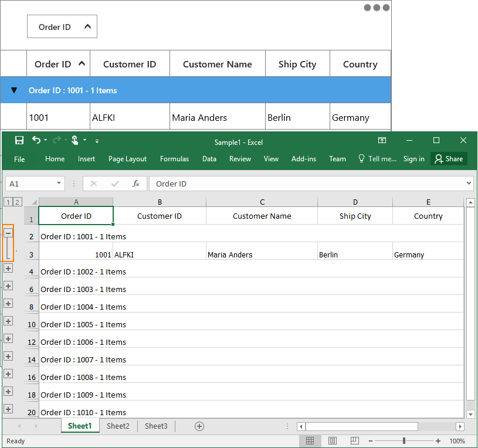Image resolution: width=478 pixels, height=448 pixels.
Task: Click the Select All corner triangle
Action: (34, 202)
